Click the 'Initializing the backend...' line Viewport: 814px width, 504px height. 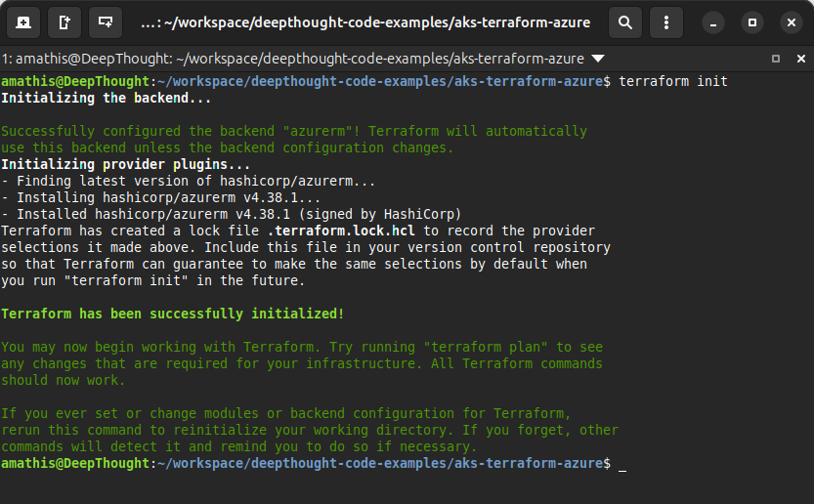(107, 98)
